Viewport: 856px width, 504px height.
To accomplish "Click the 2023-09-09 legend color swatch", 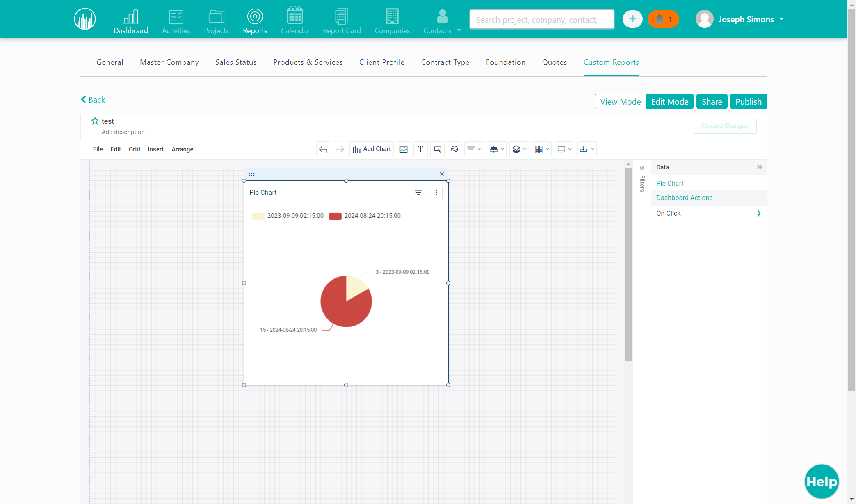I will [258, 216].
